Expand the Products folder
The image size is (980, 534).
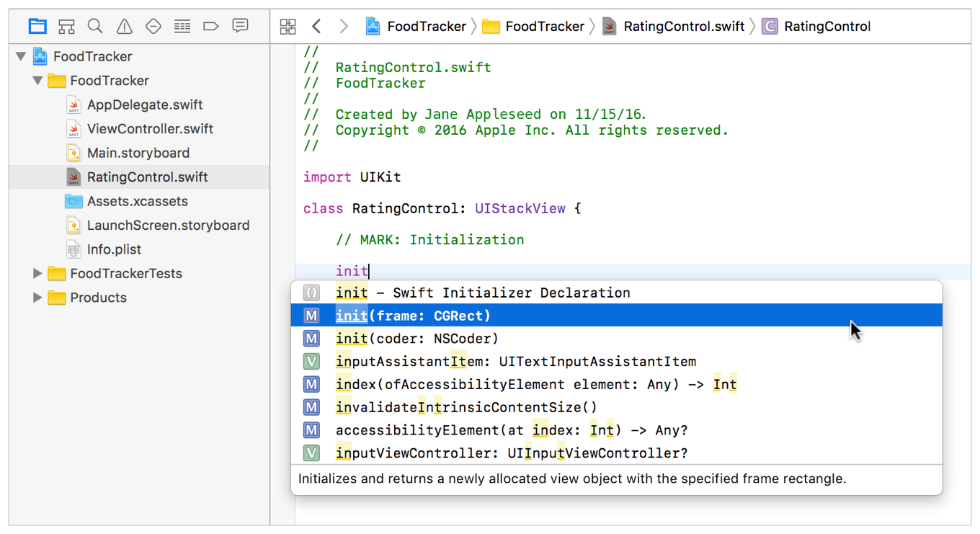point(37,298)
